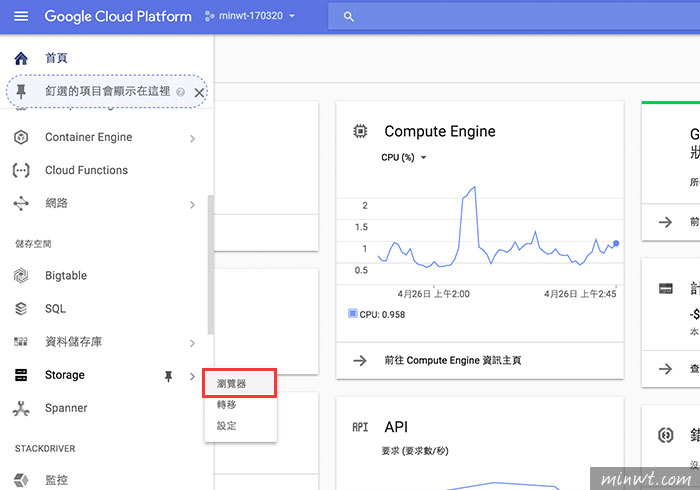This screenshot has height=490, width=700.
Task: Select 轉移 in Storage submenu
Action: tap(226, 404)
